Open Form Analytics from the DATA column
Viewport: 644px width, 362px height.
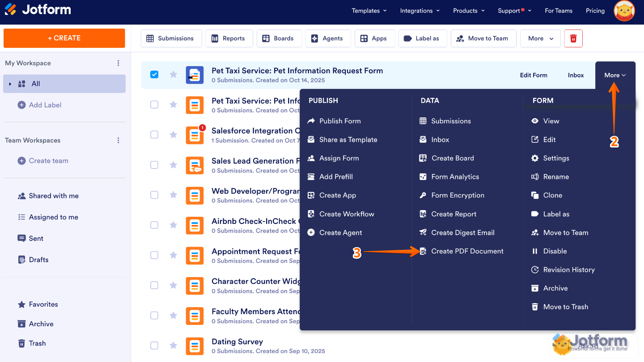click(x=454, y=177)
